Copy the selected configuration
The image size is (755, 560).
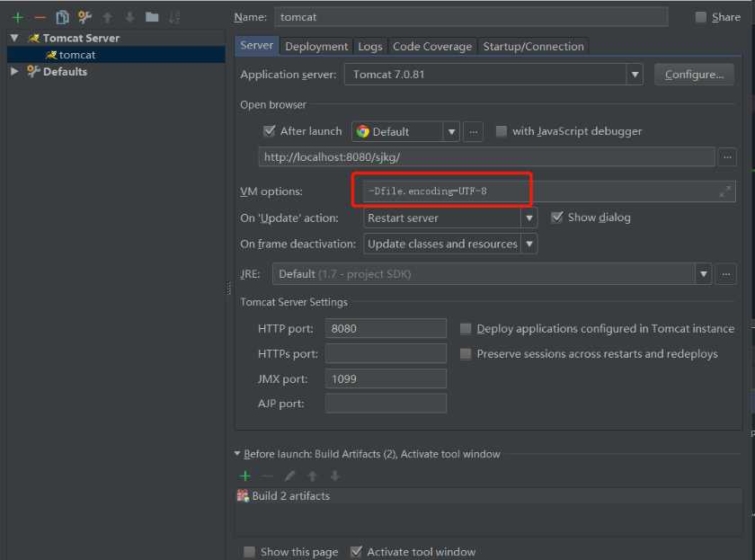click(62, 18)
